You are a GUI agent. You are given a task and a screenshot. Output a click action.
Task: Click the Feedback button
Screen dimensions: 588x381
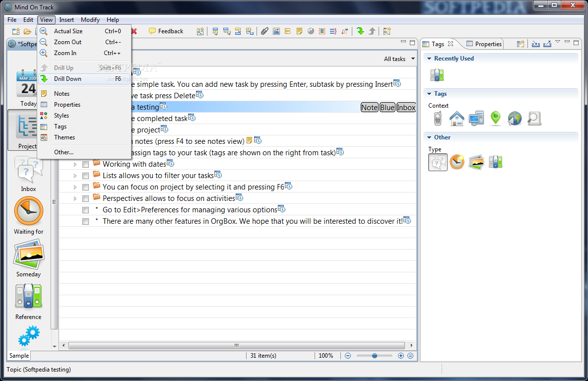coord(166,31)
